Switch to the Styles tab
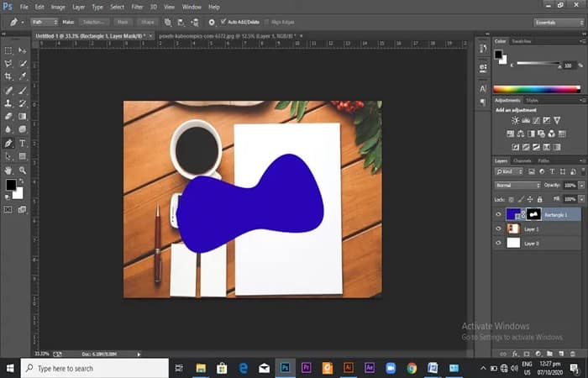Screen dimensions: 588x378 click(x=532, y=101)
